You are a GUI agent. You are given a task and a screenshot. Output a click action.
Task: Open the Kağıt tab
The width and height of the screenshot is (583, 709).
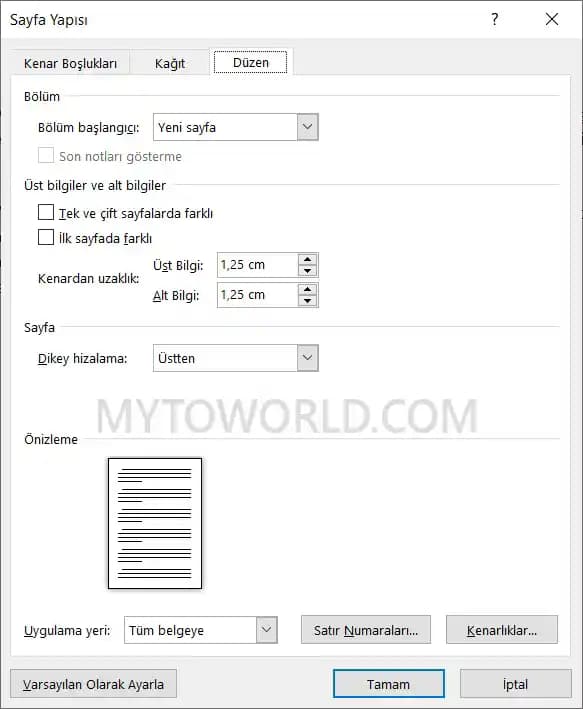[170, 63]
